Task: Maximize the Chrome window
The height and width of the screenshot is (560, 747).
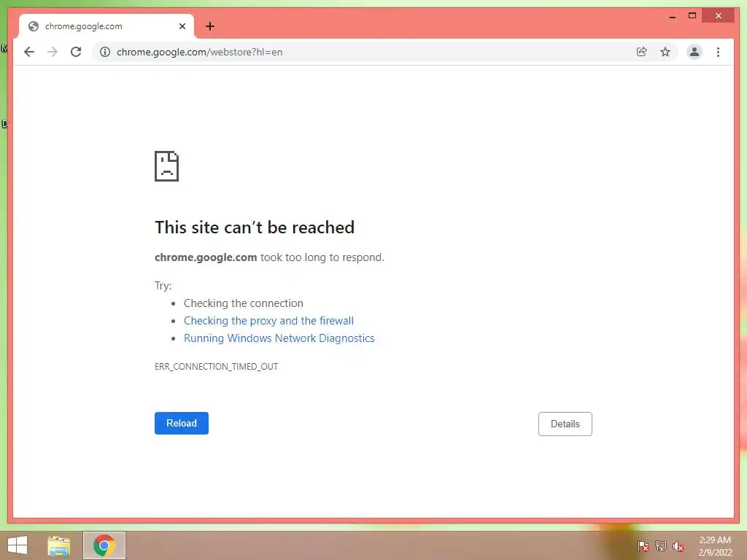Action: 692,16
